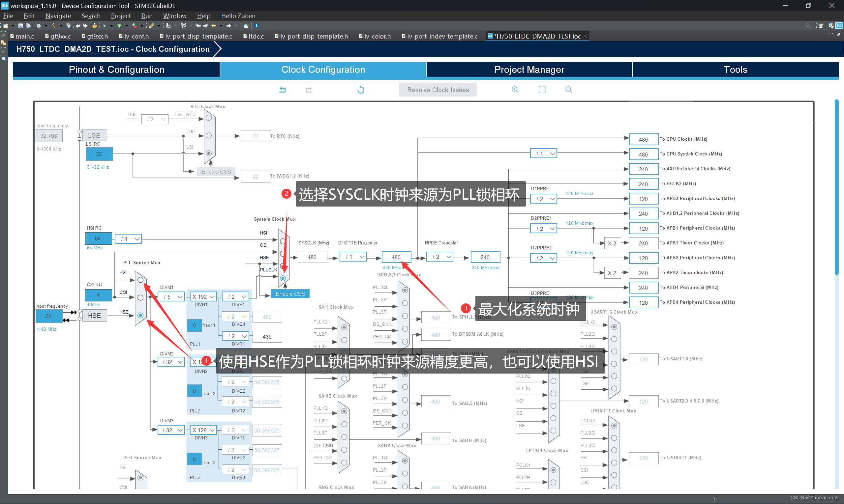Click the refresh clock tree icon

point(361,90)
